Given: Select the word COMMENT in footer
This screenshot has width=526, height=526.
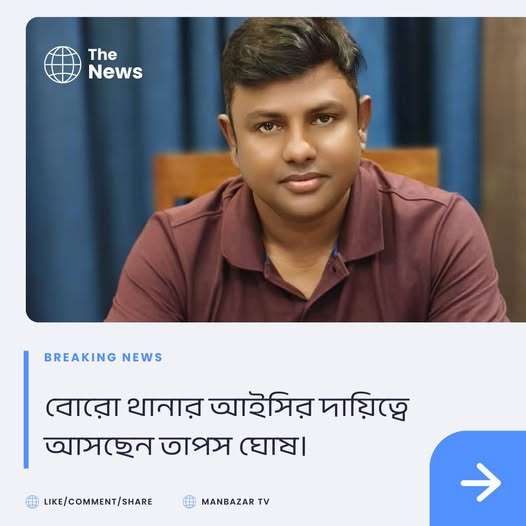Looking at the screenshot, I should click(91, 502).
